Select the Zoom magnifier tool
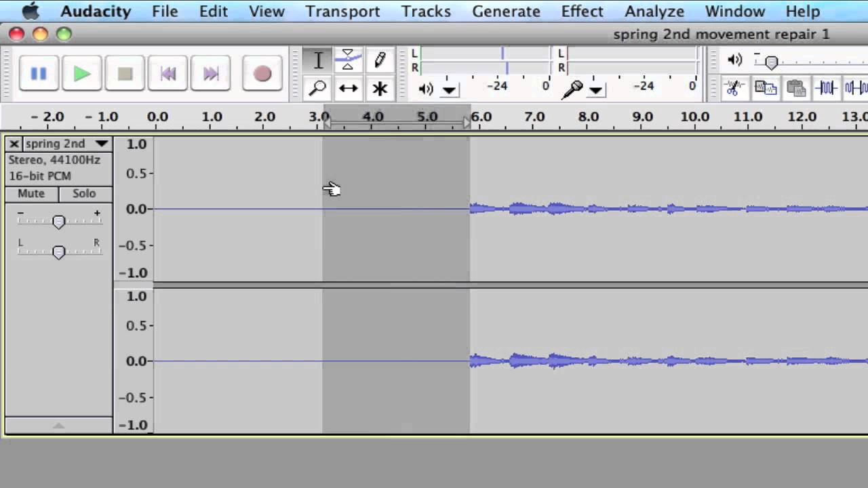The width and height of the screenshot is (868, 488). (x=317, y=88)
